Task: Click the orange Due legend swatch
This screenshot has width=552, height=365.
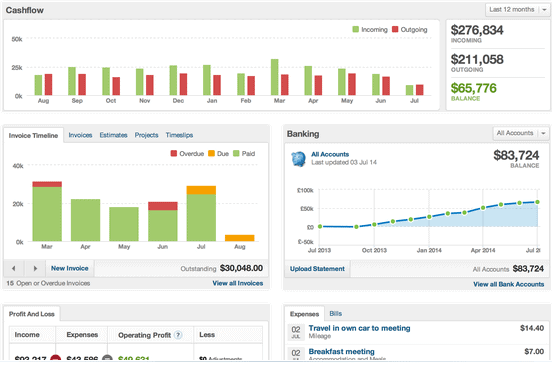Action: [x=211, y=153]
